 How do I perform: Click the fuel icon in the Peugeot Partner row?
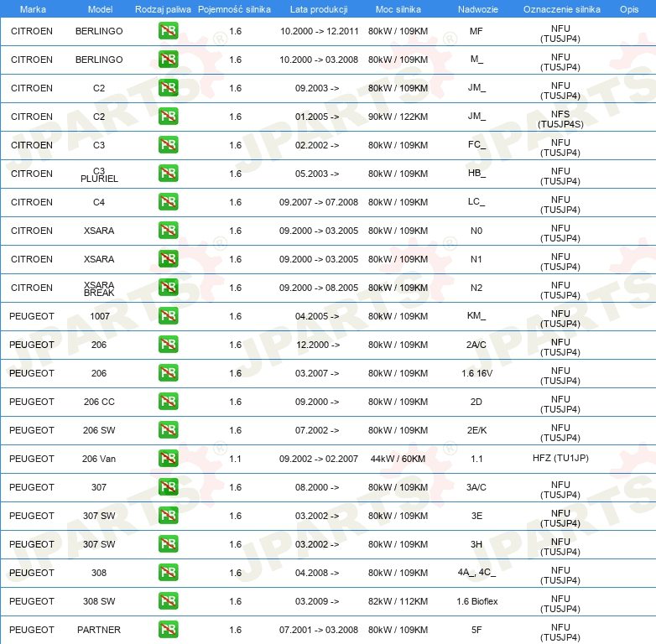(x=168, y=630)
